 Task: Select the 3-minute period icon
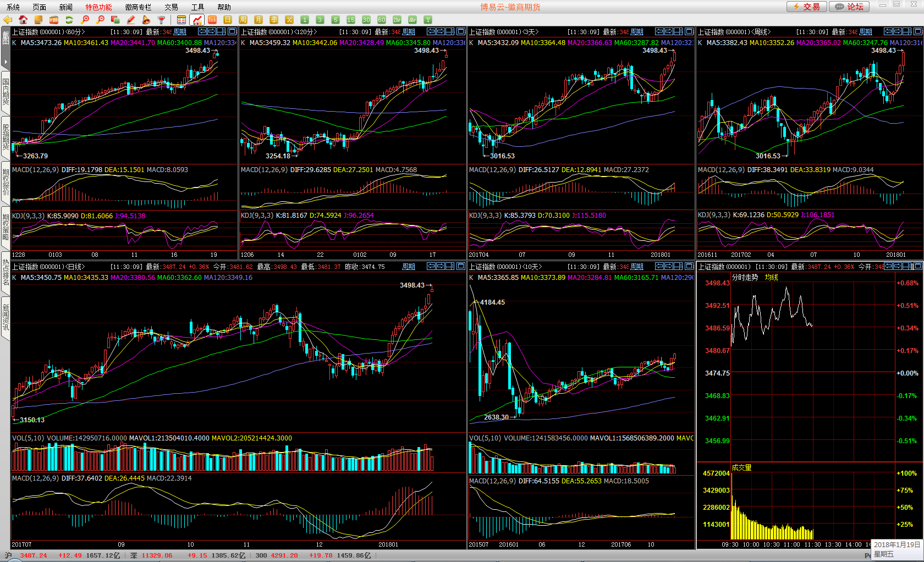(x=320, y=20)
